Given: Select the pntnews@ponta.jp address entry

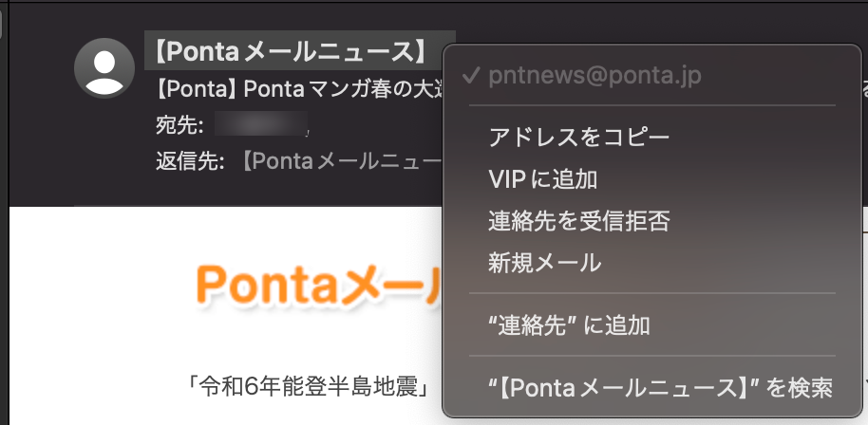Looking at the screenshot, I should [594, 77].
